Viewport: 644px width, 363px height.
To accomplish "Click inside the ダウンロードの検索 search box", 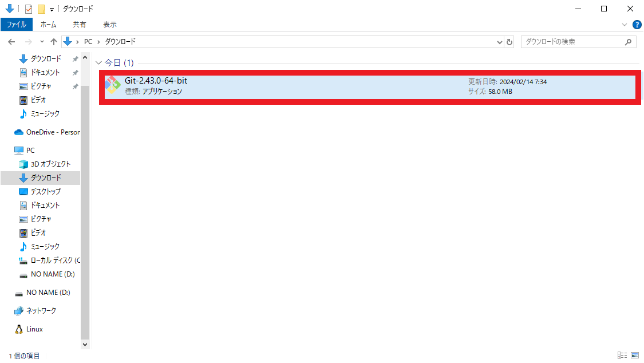I will pyautogui.click(x=572, y=41).
